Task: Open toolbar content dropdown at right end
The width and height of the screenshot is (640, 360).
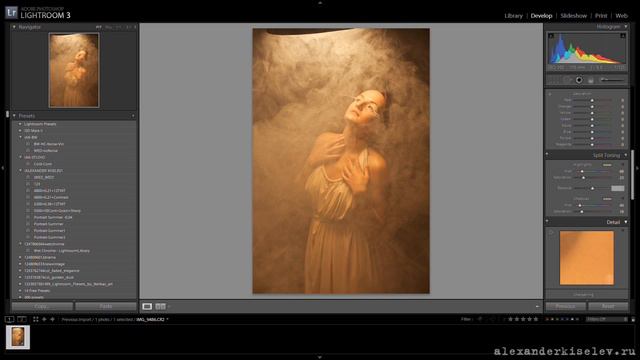Action: pyautogui.click(x=538, y=306)
